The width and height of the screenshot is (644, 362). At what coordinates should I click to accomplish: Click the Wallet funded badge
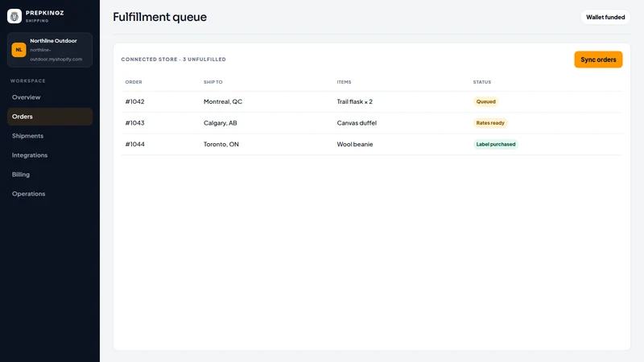pos(605,17)
